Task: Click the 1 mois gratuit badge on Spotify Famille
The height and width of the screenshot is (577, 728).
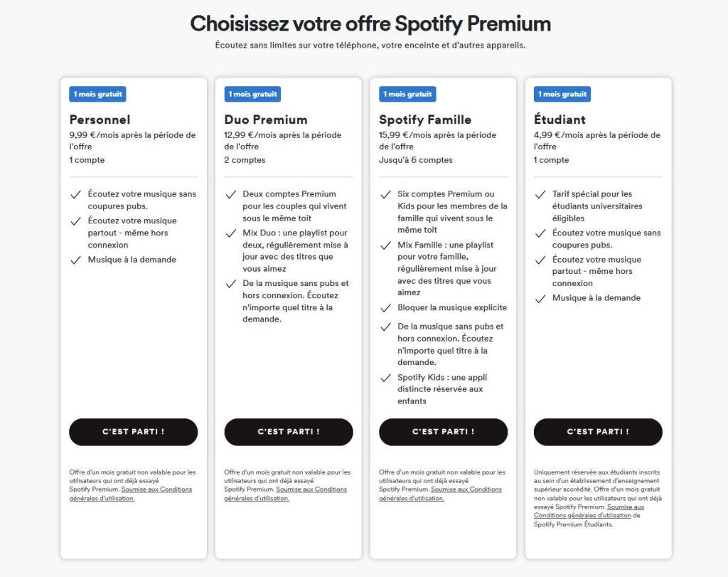Action: click(x=407, y=94)
